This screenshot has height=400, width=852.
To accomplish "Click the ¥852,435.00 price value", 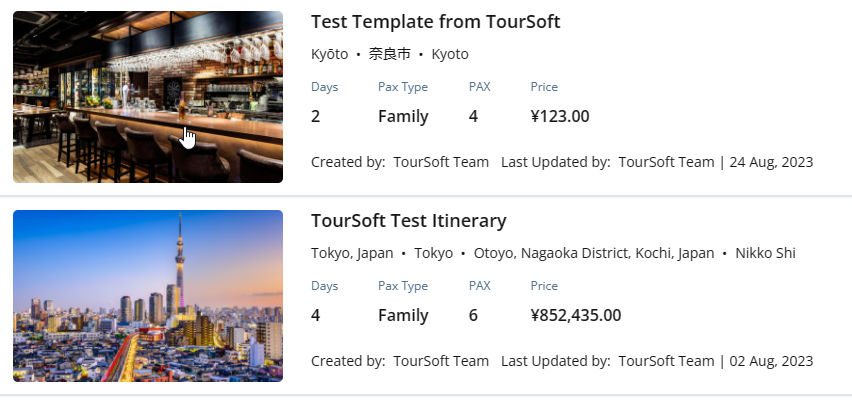I will coord(575,315).
